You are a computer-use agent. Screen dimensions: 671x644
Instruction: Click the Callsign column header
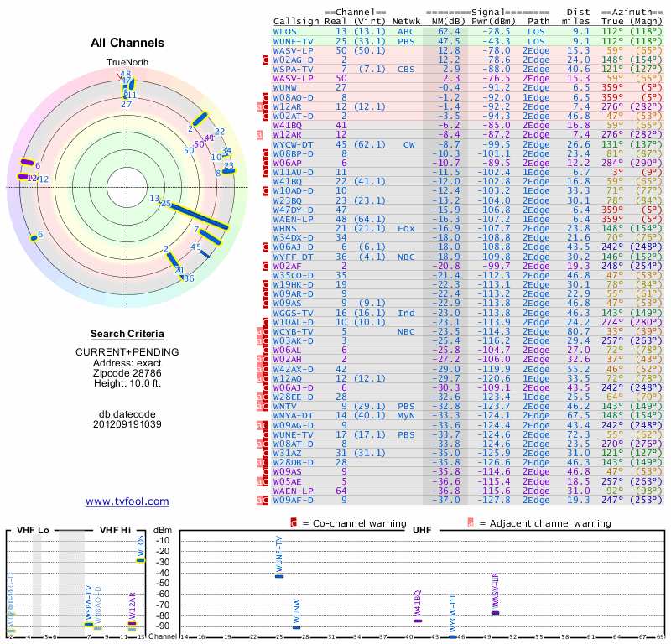coord(297,21)
